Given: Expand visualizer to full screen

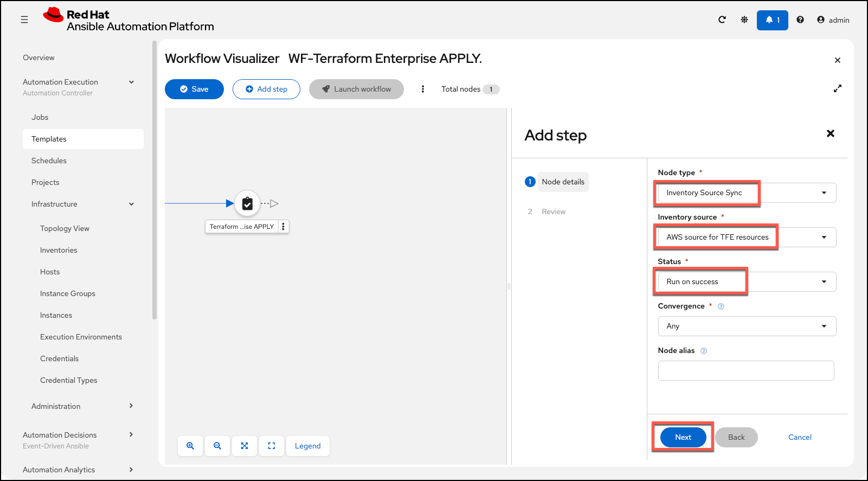Looking at the screenshot, I should coord(838,88).
